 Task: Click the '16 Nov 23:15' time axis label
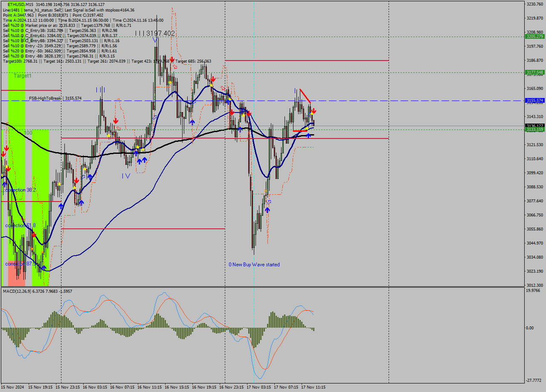tap(232, 387)
